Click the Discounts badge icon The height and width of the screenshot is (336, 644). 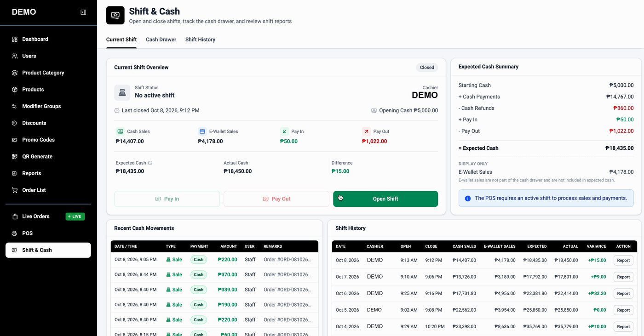(15, 123)
